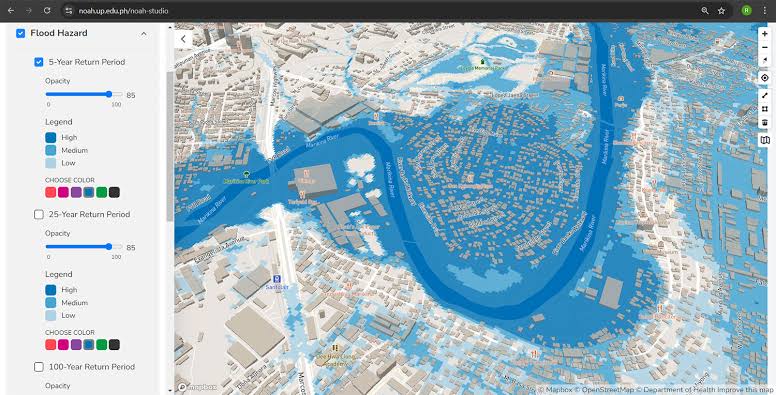Image resolution: width=776 pixels, height=395 pixels.
Task: Pick green color for 5-Year layer
Action: [x=101, y=193]
